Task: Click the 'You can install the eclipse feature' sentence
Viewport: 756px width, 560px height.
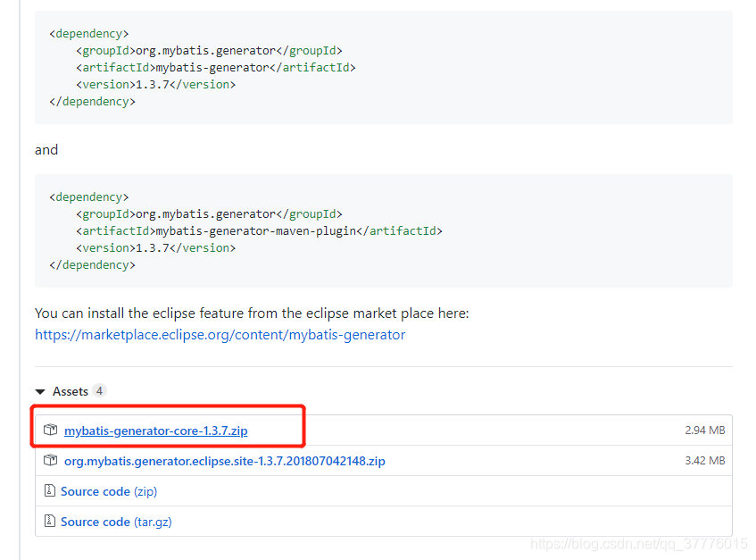Action: click(252, 313)
